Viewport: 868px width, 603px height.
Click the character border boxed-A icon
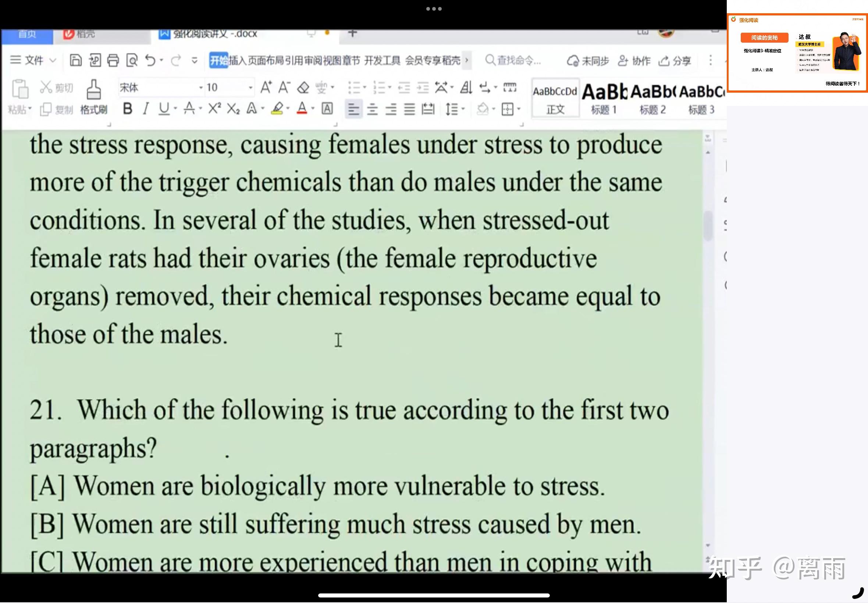pos(327,109)
